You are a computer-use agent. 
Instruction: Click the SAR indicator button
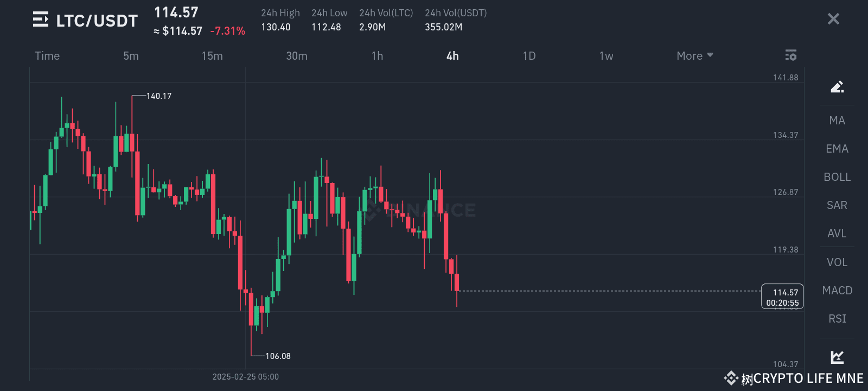837,205
